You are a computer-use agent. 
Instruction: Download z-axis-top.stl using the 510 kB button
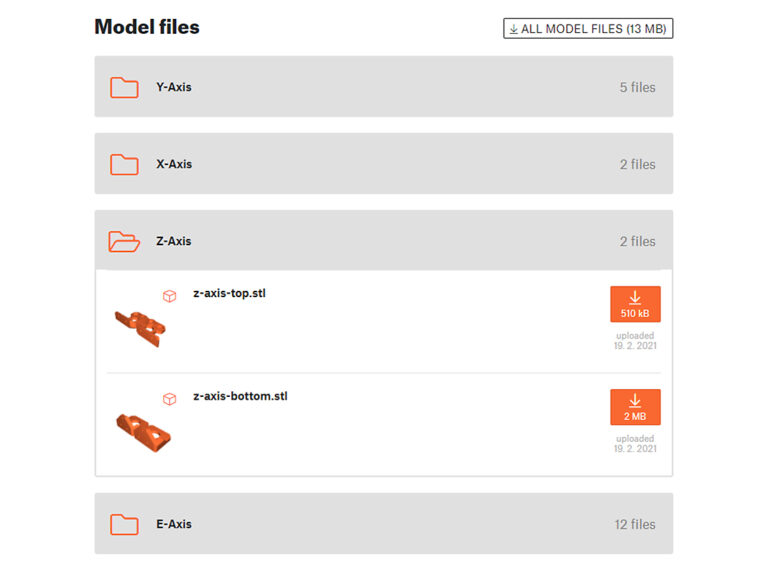[x=635, y=304]
